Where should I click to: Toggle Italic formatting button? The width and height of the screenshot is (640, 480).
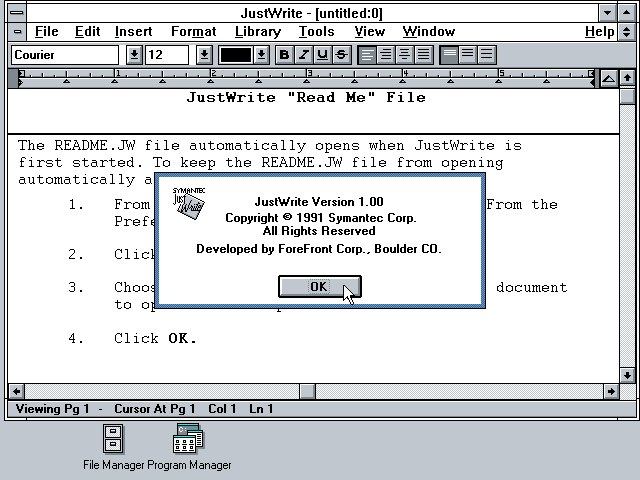(303, 55)
